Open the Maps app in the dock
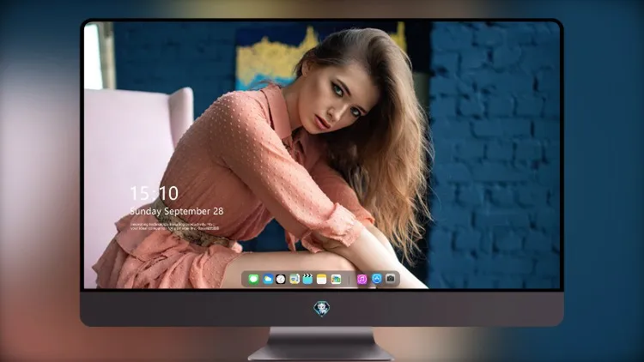This screenshot has width=644, height=362. pos(294,279)
